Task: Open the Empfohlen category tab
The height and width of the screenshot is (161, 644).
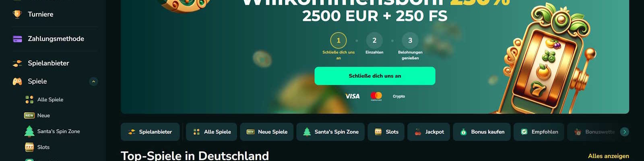Action: (x=539, y=132)
